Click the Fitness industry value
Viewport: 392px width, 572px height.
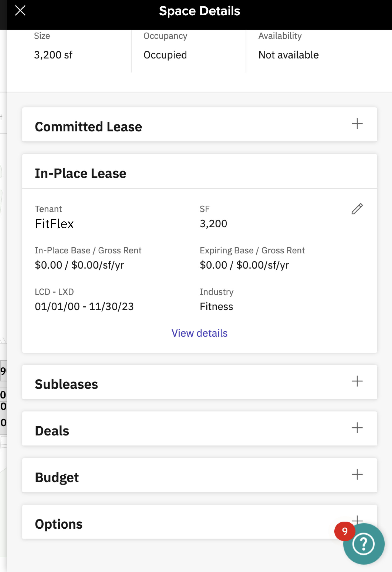click(216, 306)
